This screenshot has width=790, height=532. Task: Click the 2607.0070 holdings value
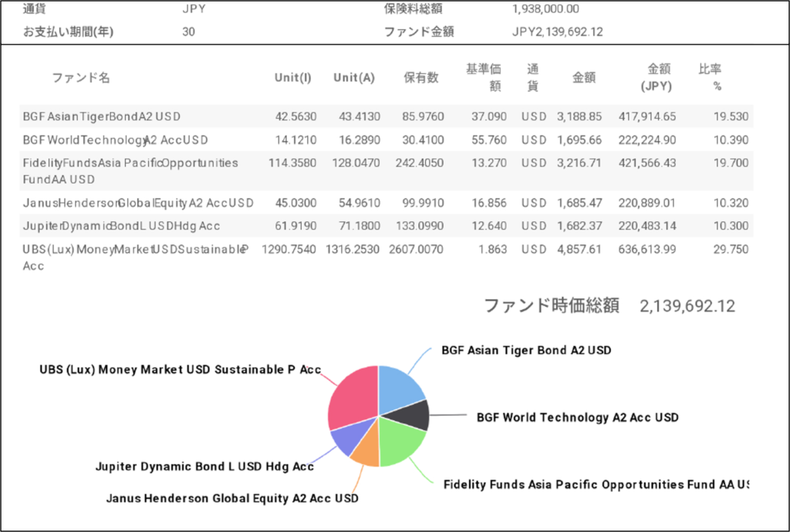tap(416, 249)
